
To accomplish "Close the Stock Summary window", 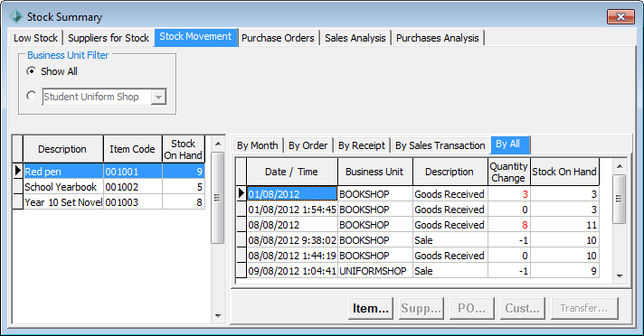I will click(620, 17).
